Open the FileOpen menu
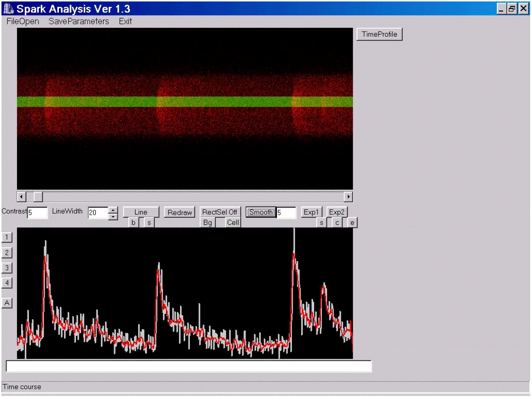 (23, 21)
